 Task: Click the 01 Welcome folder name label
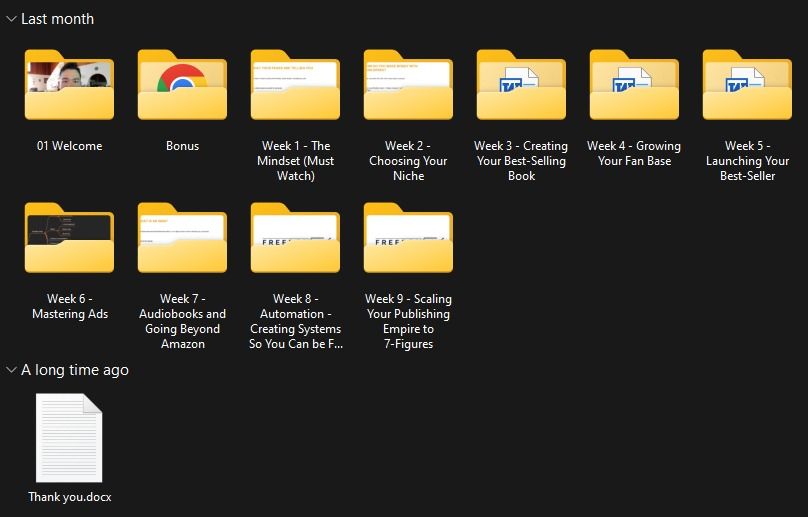click(69, 146)
